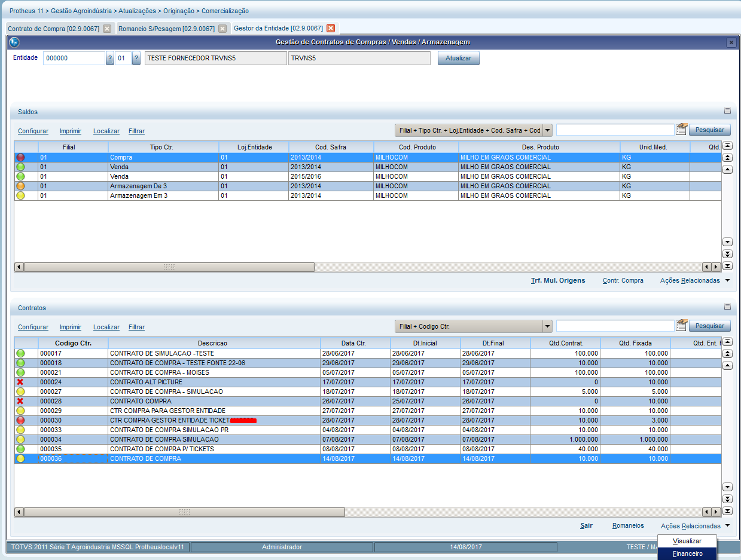Select row CONTRATO ALT PICTURE
741x560 pixels.
click(368, 382)
